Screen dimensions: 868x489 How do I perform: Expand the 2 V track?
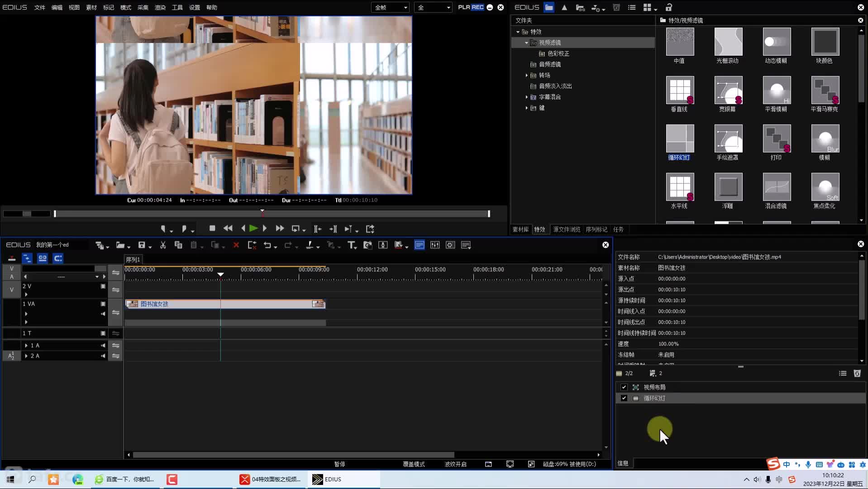(26, 294)
